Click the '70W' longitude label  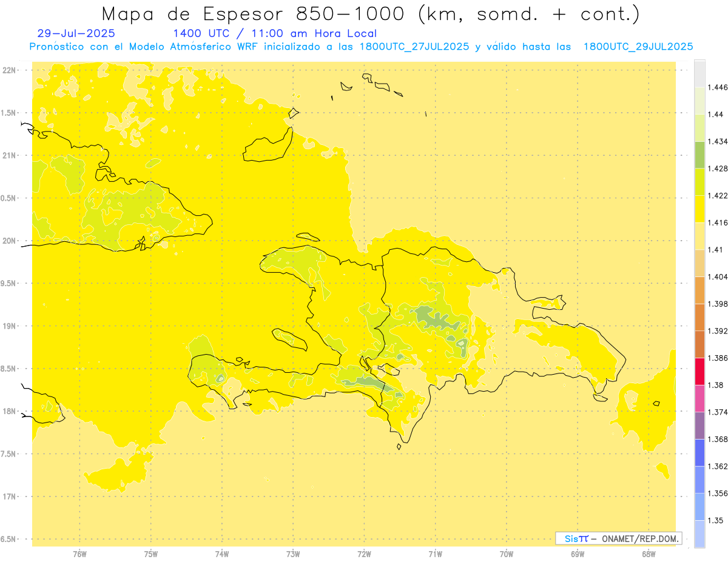(507, 554)
